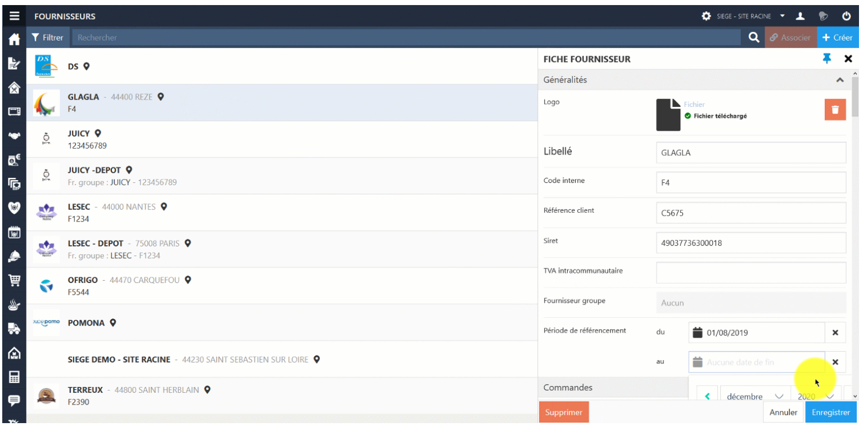Focus the Rechercher search field
Image resolution: width=868 pixels, height=431 pixels.
[x=406, y=38]
